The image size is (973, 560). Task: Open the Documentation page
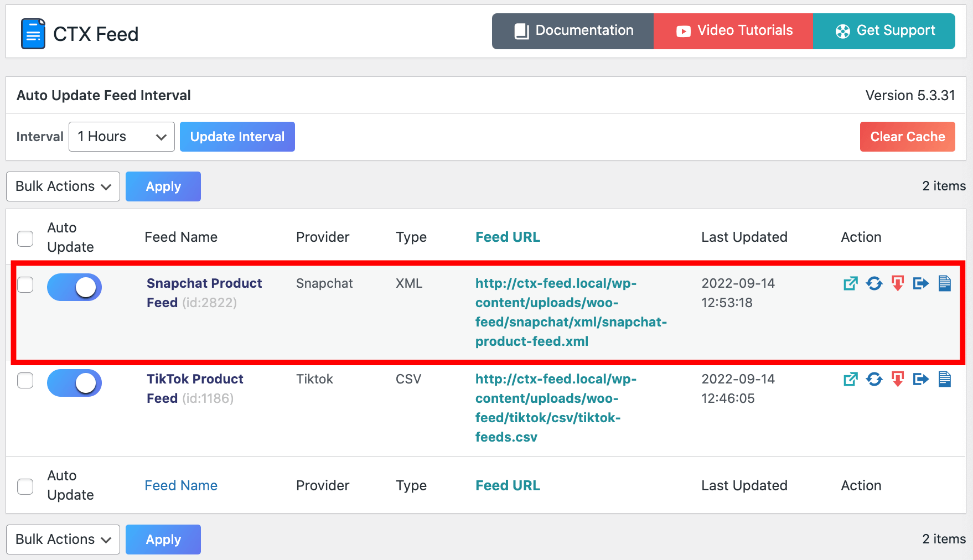tap(572, 31)
